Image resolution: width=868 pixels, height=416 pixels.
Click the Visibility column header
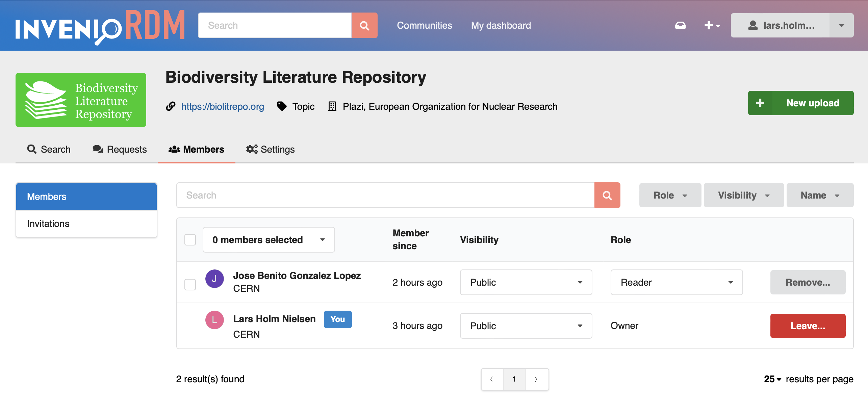pos(479,240)
